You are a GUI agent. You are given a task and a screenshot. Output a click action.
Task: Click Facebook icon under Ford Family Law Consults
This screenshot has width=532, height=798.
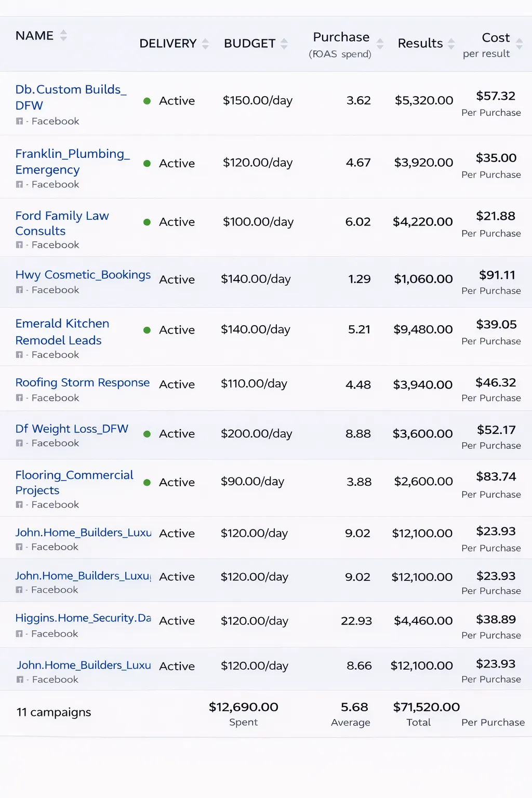click(19, 245)
